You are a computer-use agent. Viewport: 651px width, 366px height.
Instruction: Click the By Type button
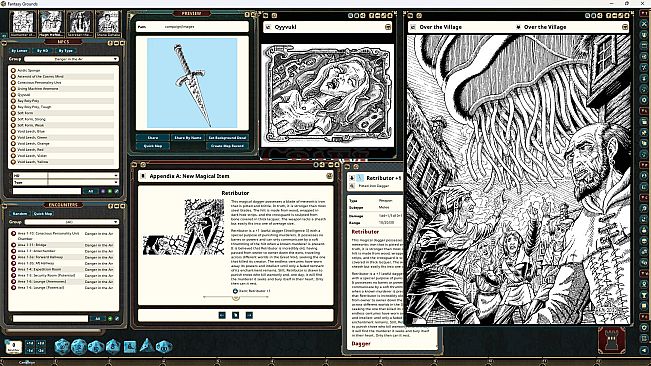[65, 51]
